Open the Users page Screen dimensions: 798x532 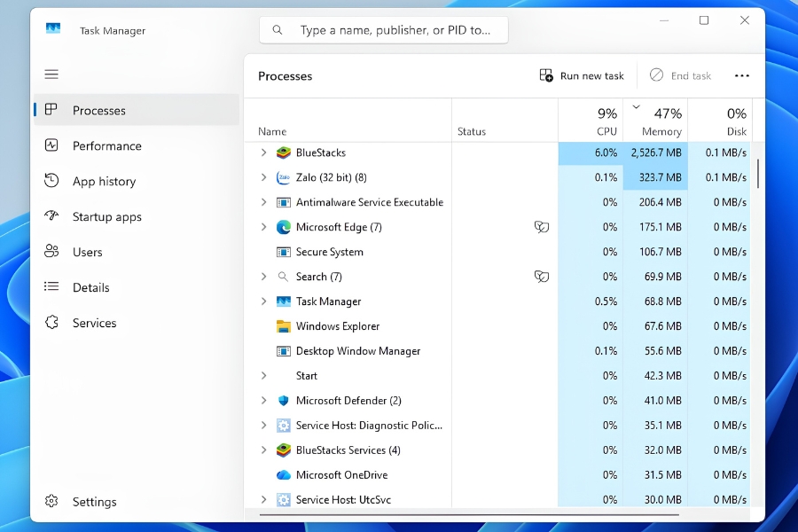pos(137,252)
